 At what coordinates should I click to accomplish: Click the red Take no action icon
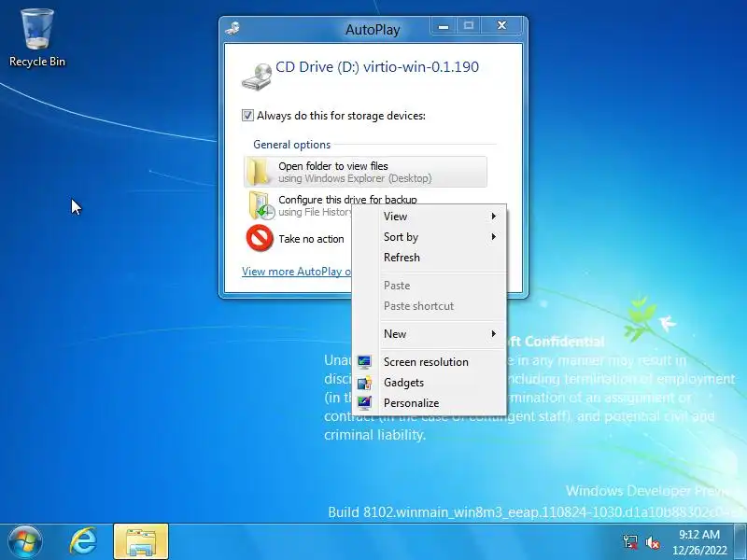click(x=260, y=238)
